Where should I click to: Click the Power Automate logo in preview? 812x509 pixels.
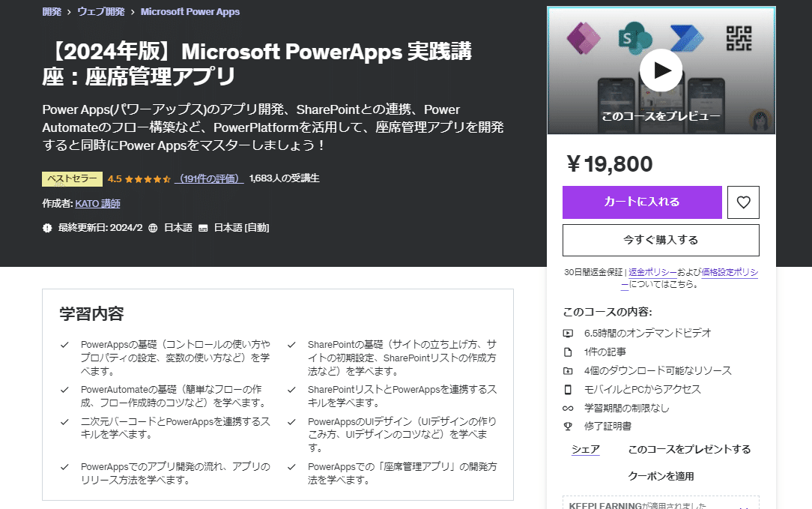point(687,37)
